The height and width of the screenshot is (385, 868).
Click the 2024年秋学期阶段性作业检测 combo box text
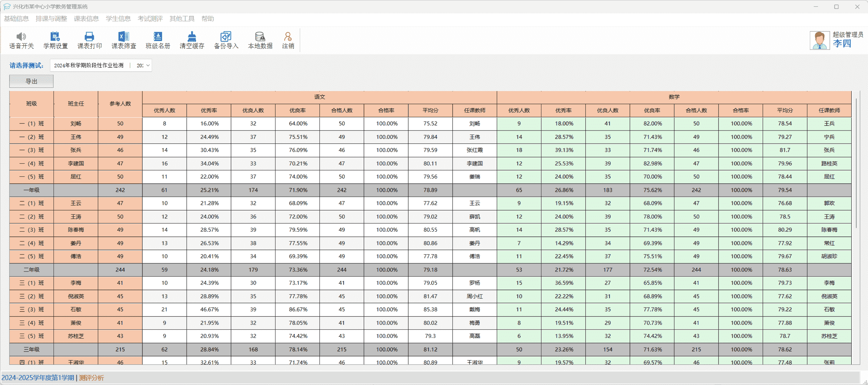click(x=89, y=65)
